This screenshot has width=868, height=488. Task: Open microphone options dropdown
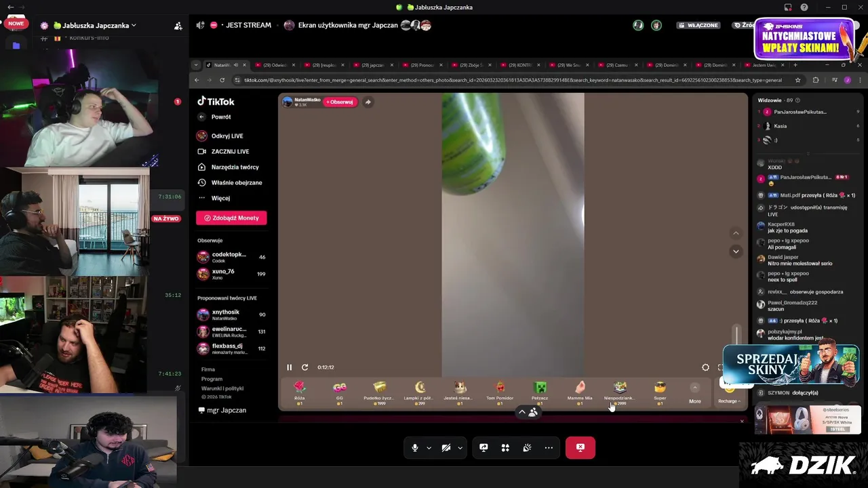[x=429, y=447]
